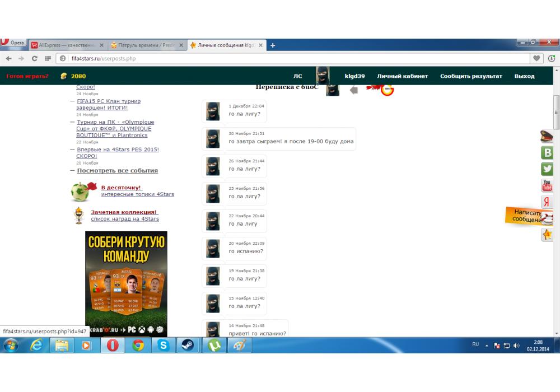Show hidden system tray icons

(x=487, y=346)
